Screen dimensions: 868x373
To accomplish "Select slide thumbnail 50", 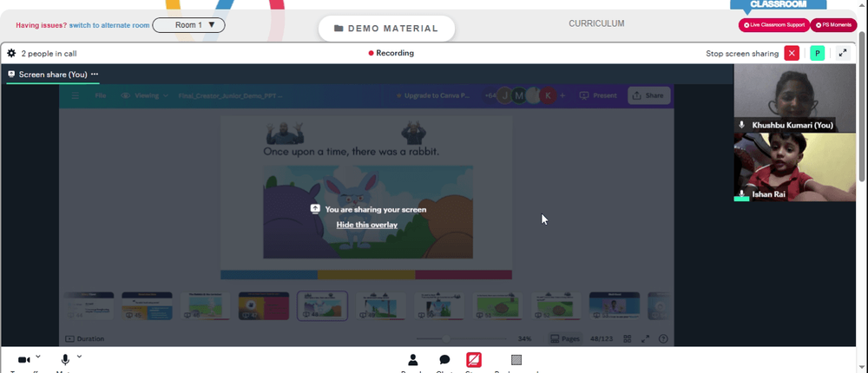I will coord(439,305).
